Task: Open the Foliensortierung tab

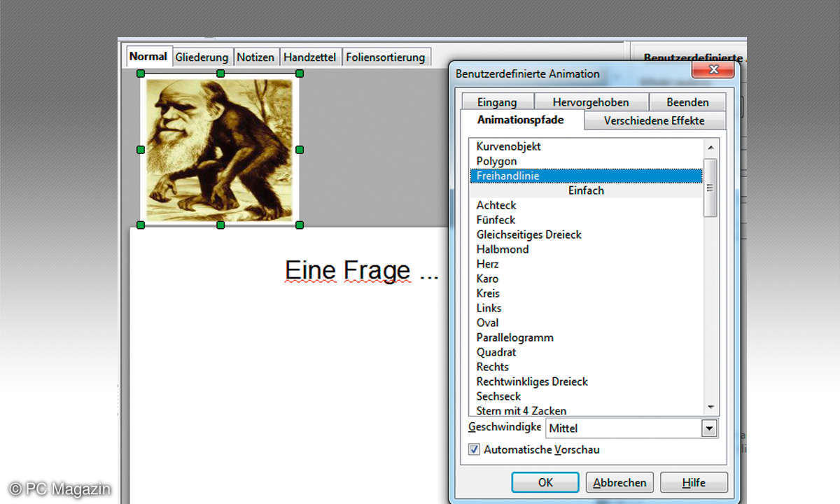Action: (386, 57)
